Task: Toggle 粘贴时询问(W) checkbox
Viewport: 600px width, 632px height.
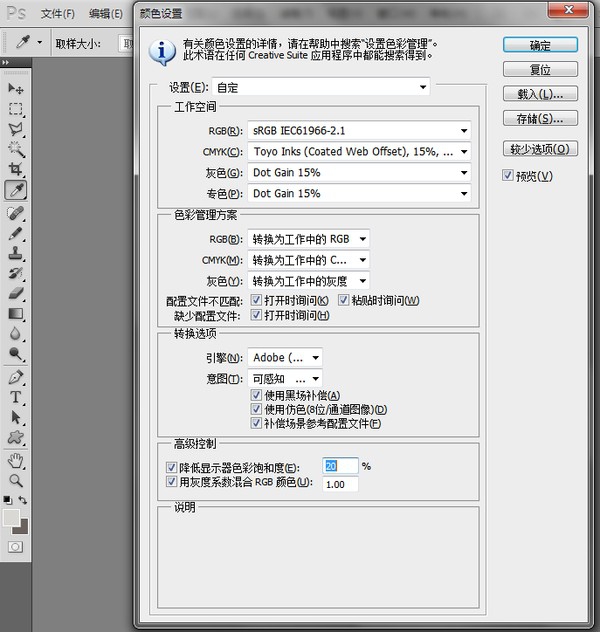Action: pyautogui.click(x=343, y=299)
